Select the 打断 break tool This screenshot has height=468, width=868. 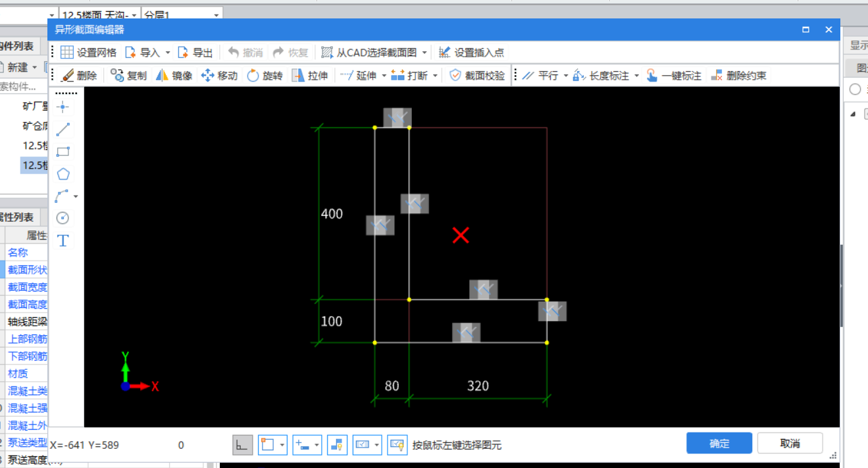click(x=409, y=76)
